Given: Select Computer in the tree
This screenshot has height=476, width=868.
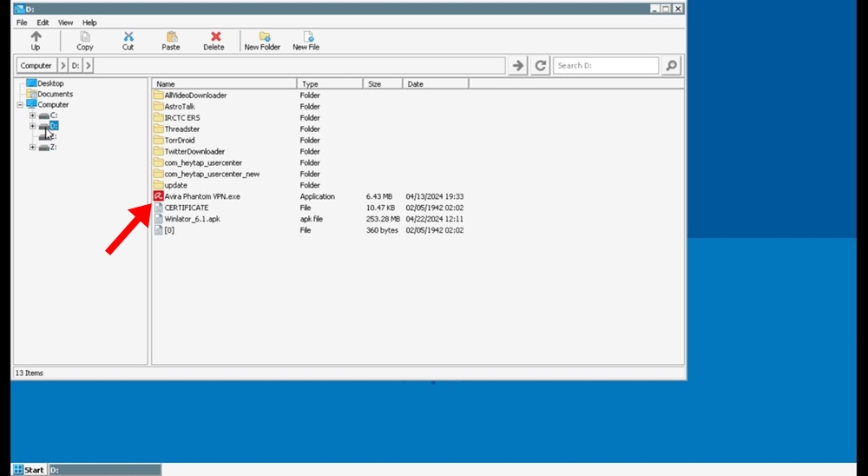Looking at the screenshot, I should click(53, 105).
